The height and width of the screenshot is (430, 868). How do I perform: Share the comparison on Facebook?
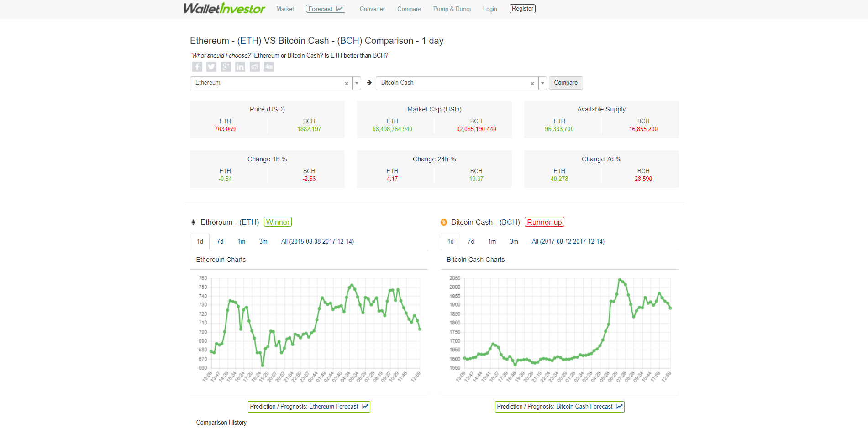[197, 67]
